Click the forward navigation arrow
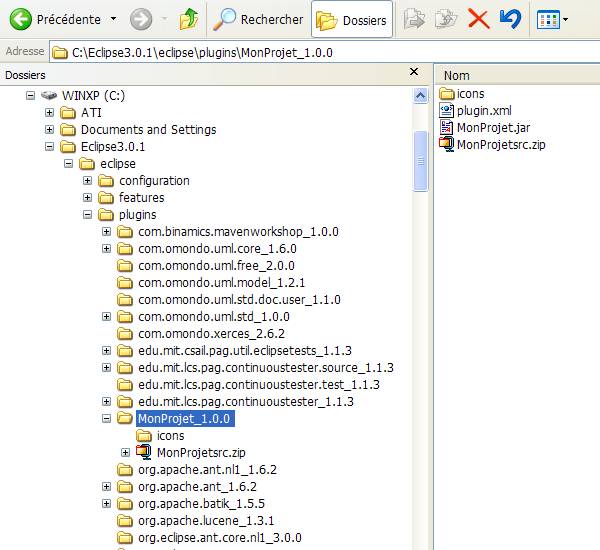The width and height of the screenshot is (600, 550). [141, 19]
